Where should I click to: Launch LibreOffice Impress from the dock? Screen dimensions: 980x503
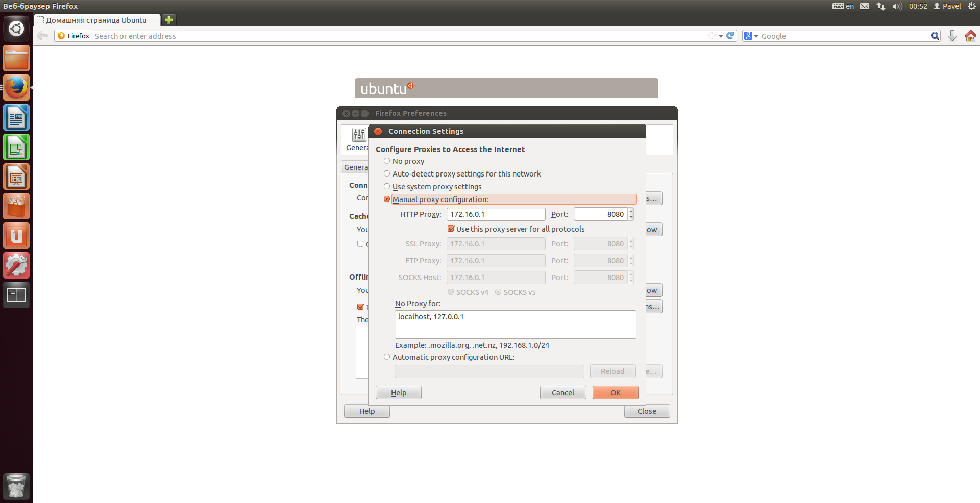tap(16, 177)
